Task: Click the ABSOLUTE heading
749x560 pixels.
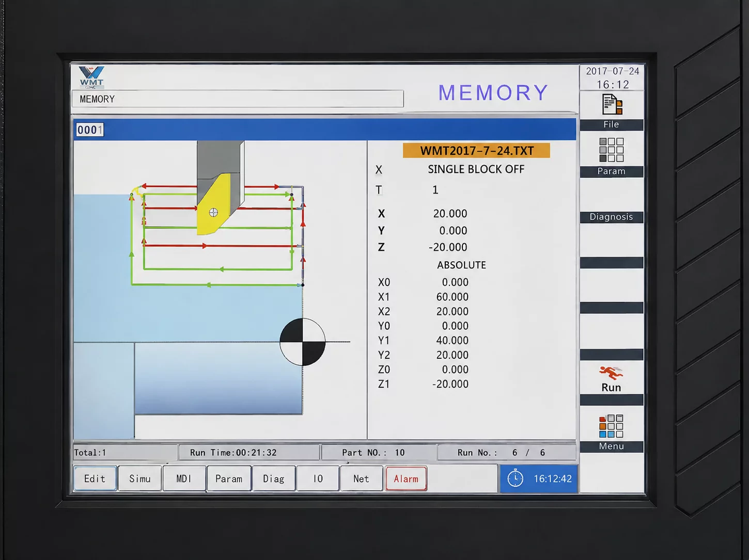Action: (461, 265)
